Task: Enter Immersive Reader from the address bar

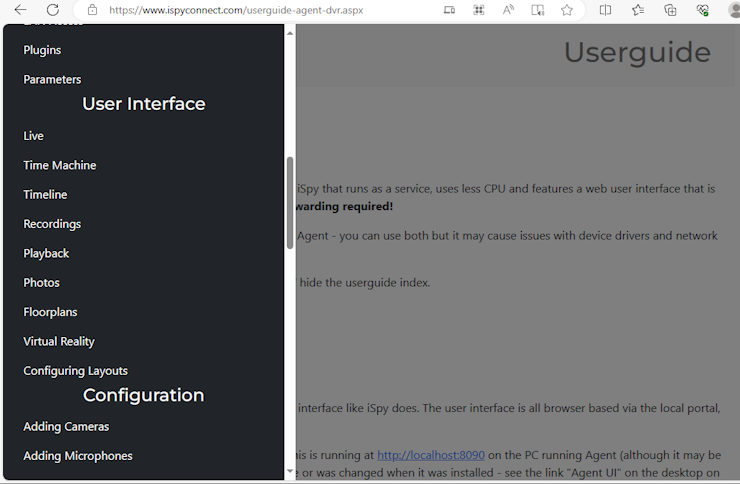Action: (x=538, y=10)
